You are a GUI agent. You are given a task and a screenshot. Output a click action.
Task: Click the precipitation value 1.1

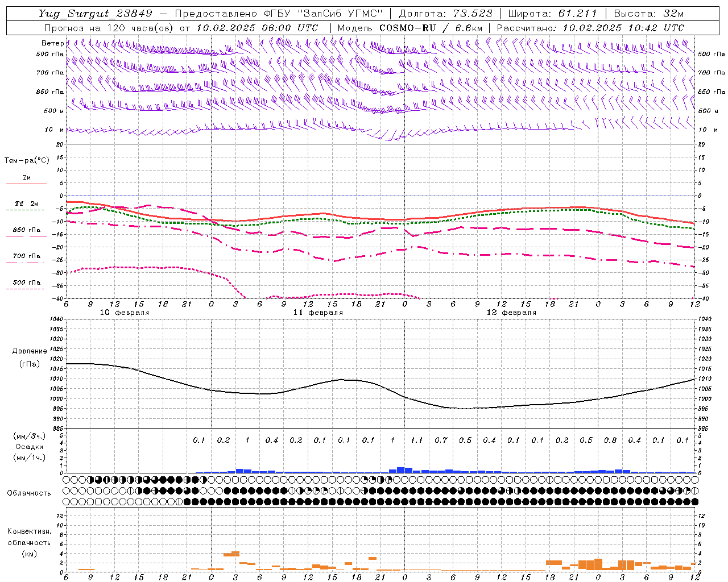[x=417, y=440]
